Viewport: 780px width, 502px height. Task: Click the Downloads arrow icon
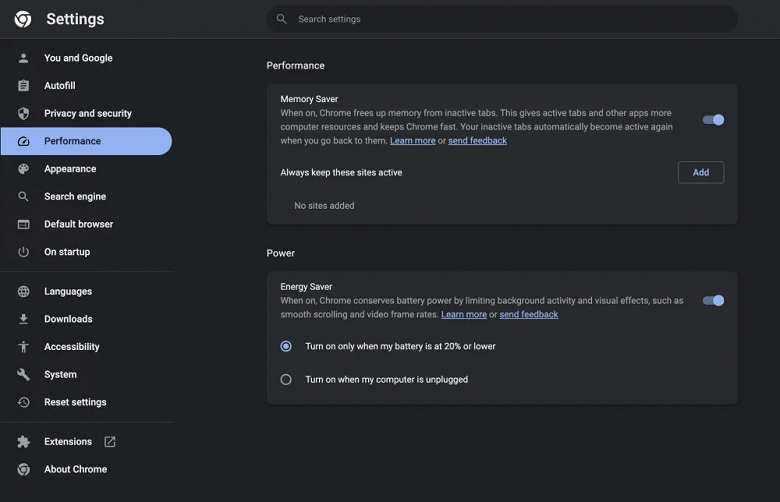[x=23, y=319]
